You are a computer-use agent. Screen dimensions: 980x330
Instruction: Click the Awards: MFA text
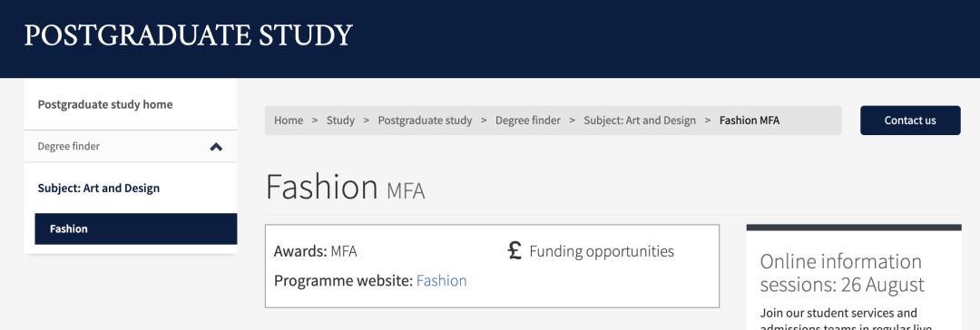tap(315, 251)
